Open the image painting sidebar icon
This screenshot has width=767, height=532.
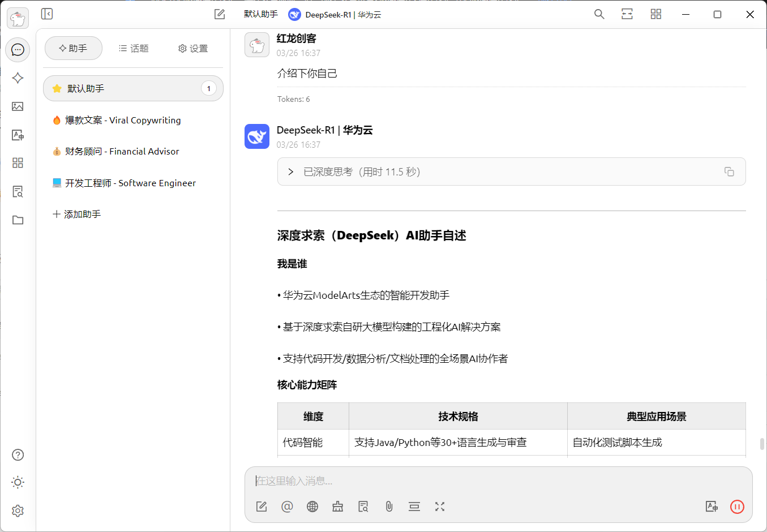pyautogui.click(x=18, y=106)
